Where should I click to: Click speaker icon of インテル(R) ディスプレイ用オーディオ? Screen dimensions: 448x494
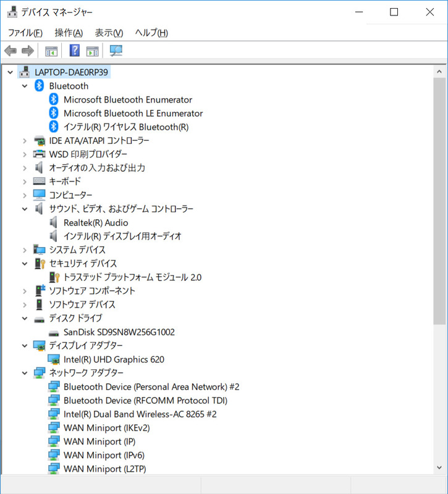pyautogui.click(x=54, y=236)
